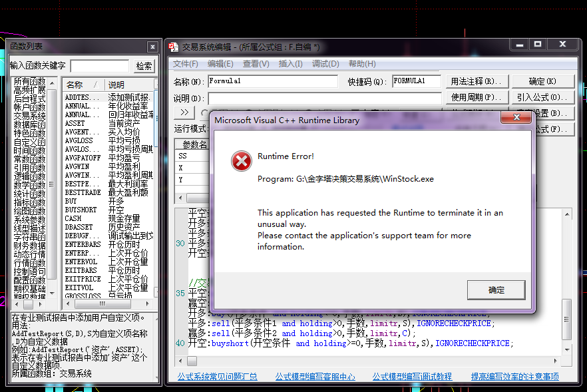Click the red error icon in the dialog
This screenshot has width=587, height=392.
[241, 162]
